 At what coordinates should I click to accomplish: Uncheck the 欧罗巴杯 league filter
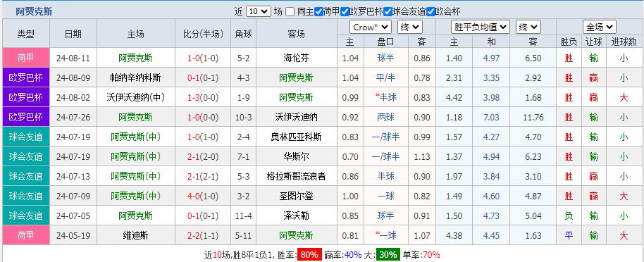pyautogui.click(x=345, y=12)
